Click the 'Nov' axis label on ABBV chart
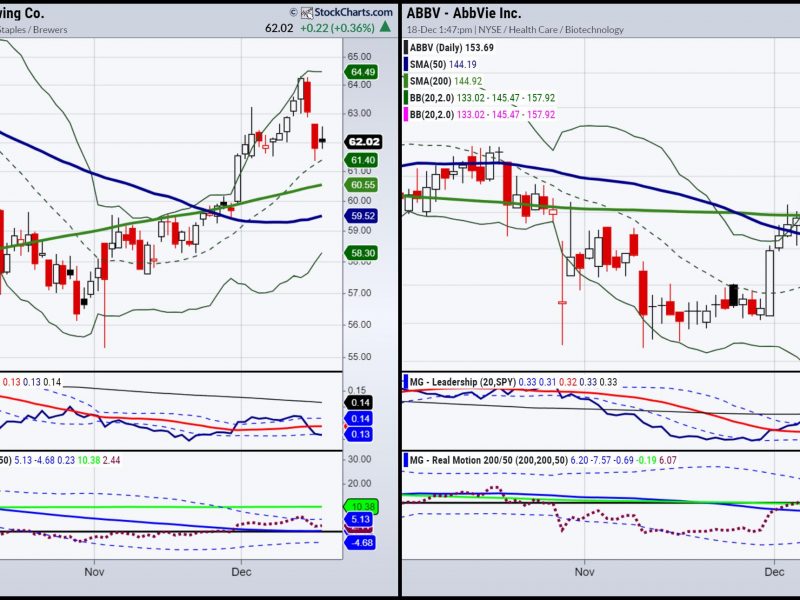 point(584,571)
